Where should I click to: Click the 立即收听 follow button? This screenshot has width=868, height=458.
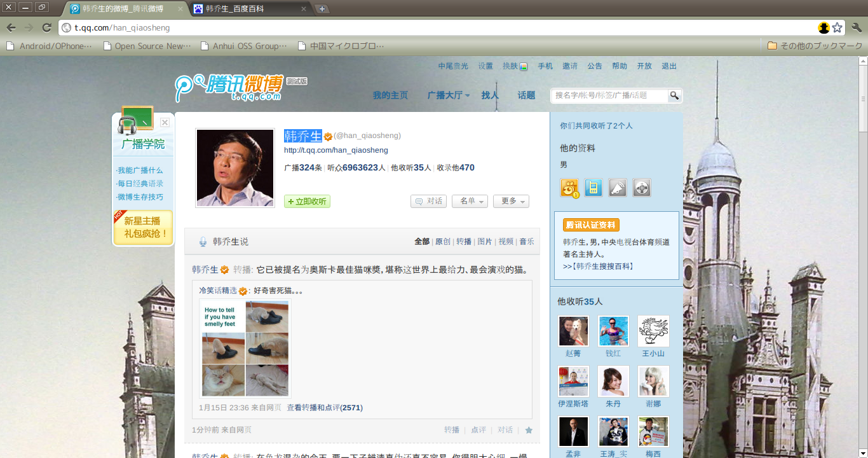point(307,201)
